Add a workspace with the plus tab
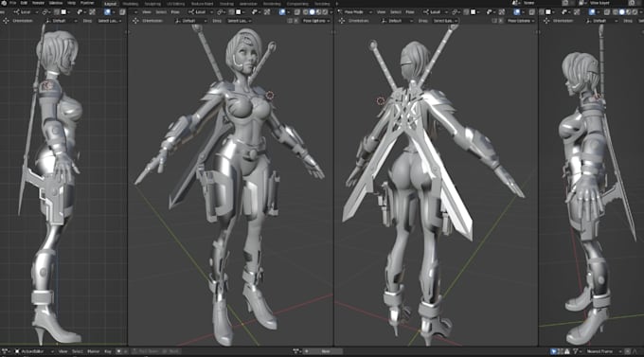 click(337, 4)
